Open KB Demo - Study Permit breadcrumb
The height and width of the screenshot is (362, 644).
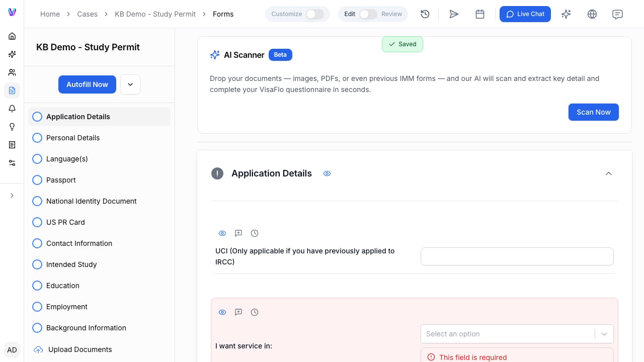155,14
